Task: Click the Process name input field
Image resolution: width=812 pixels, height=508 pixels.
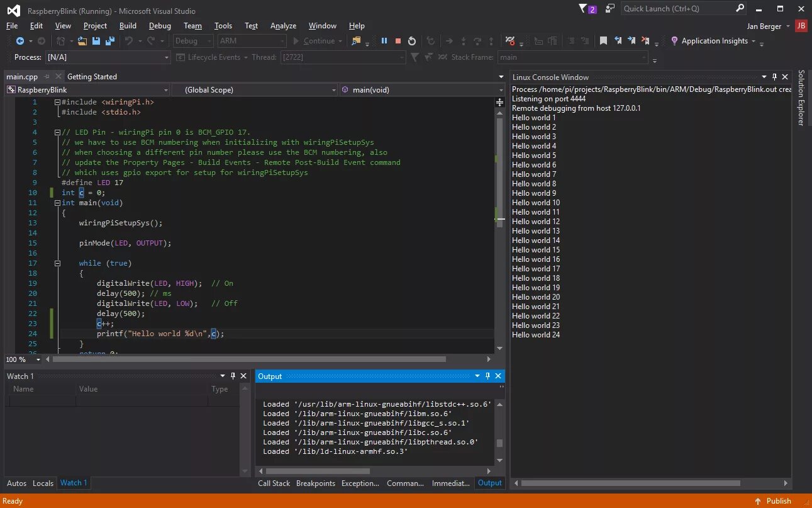Action: [107, 57]
